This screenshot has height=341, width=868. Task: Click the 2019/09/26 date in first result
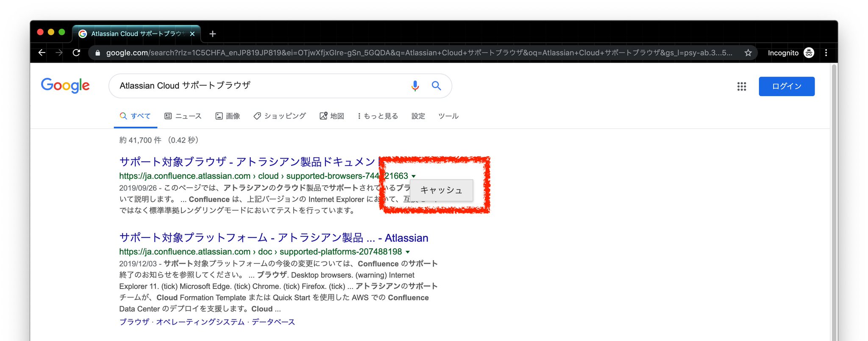138,188
